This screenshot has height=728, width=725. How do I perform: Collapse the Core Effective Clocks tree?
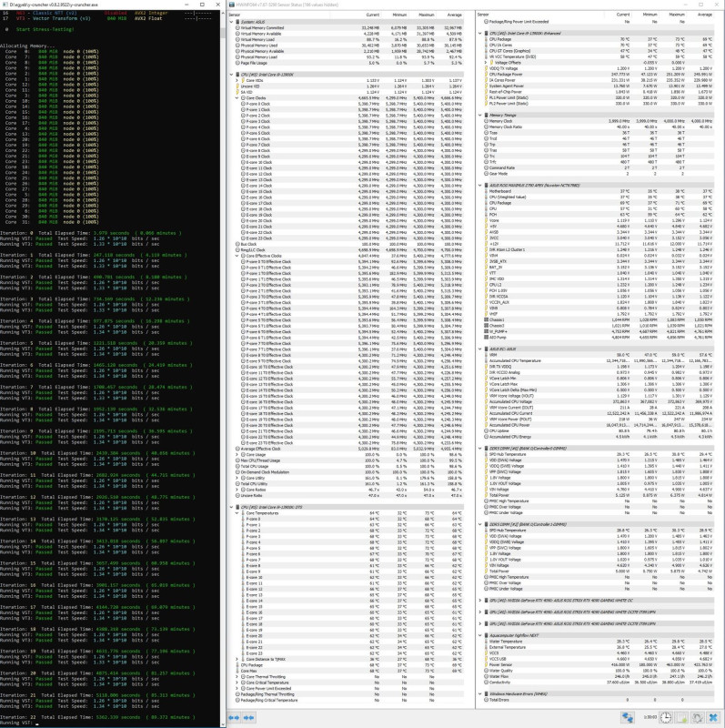pos(237,256)
